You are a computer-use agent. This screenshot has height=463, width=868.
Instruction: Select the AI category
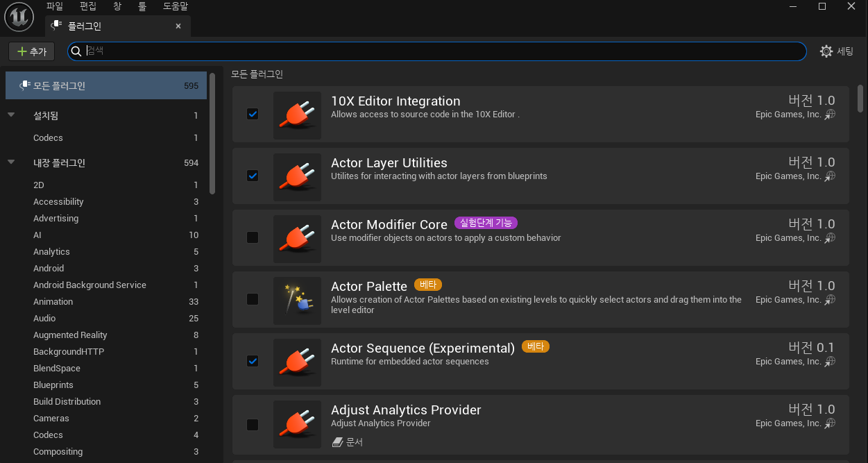tap(106, 235)
